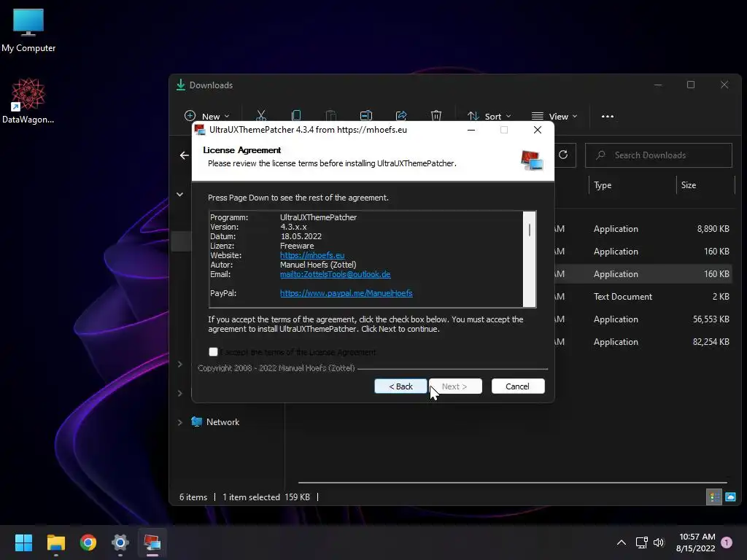Close the UltraUXThemePatcher installer window
The width and height of the screenshot is (747, 560).
538,130
